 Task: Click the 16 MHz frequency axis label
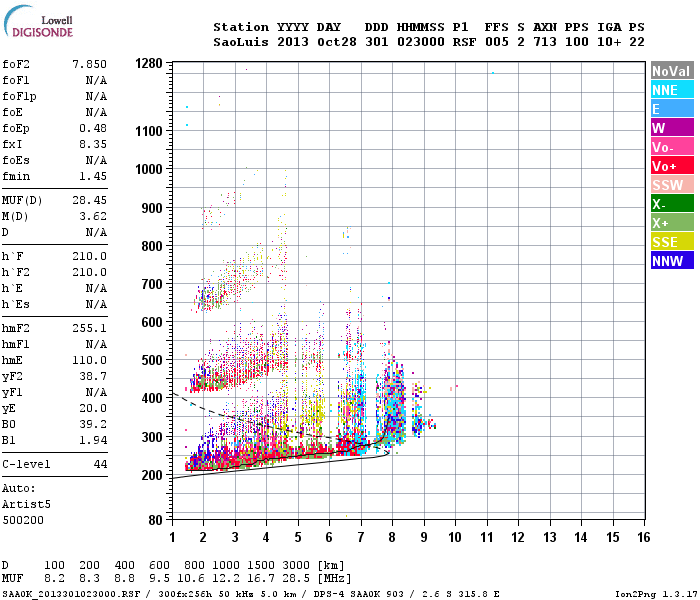pos(644,537)
